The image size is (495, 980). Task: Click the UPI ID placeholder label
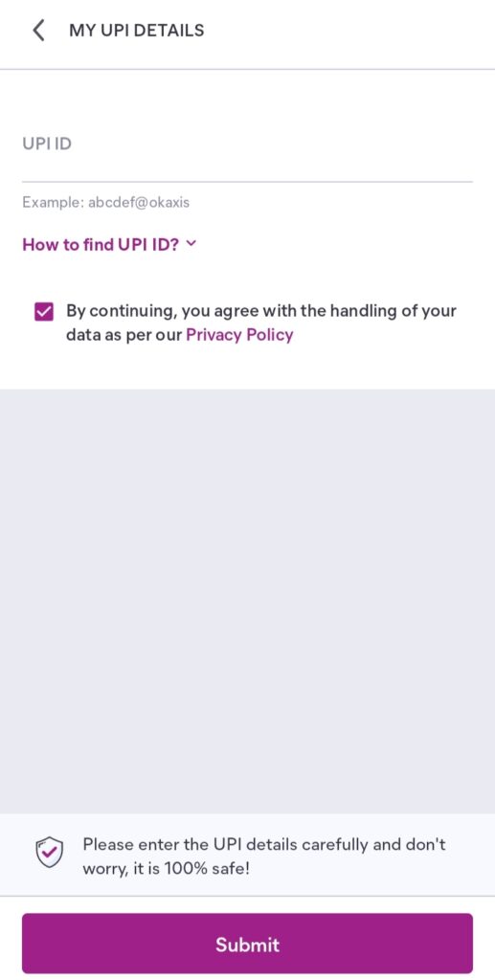point(47,144)
